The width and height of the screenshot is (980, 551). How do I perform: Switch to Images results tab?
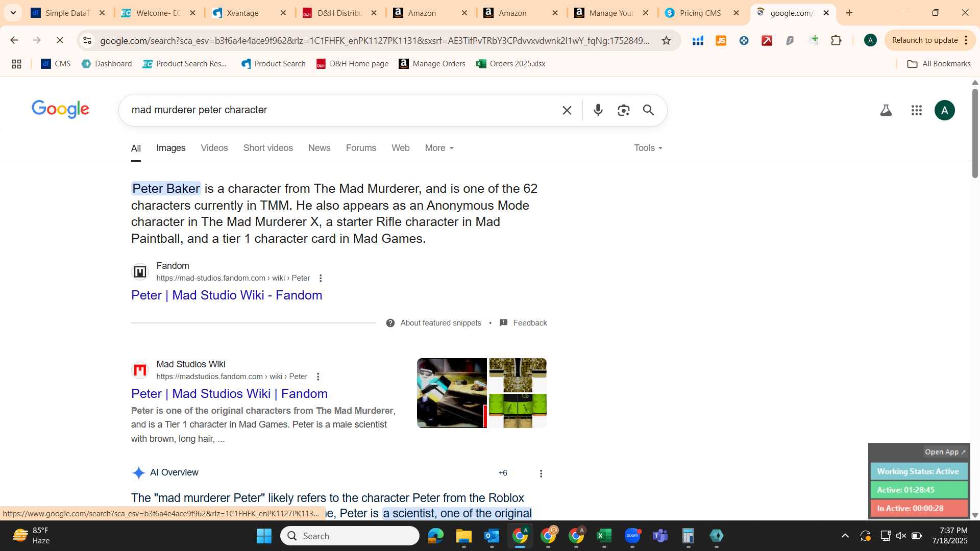(x=170, y=148)
